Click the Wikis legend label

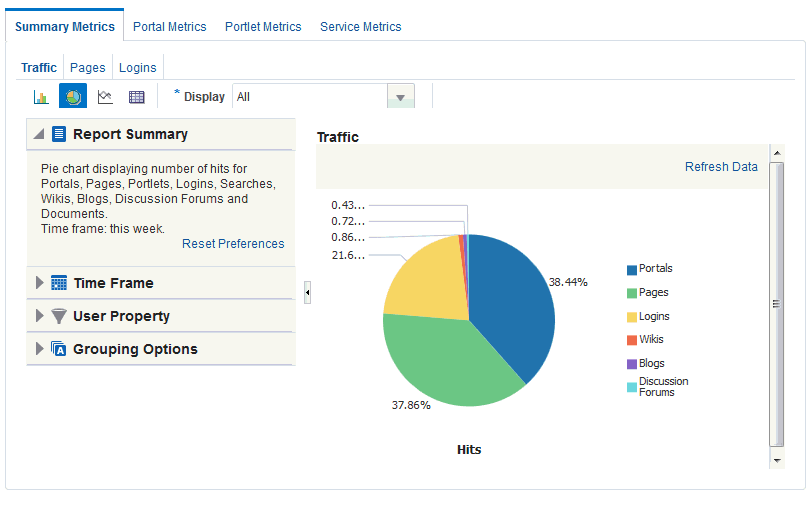tap(651, 339)
